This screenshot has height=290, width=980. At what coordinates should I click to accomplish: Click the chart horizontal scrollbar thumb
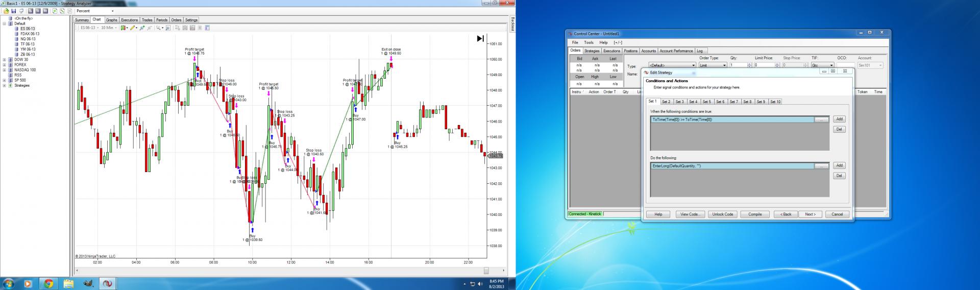point(486,271)
